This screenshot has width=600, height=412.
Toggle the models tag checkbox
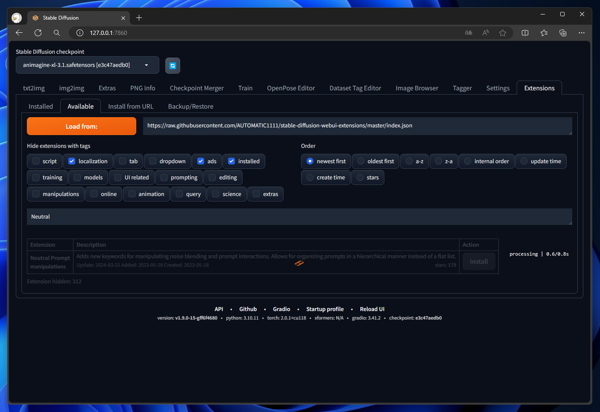pos(77,178)
